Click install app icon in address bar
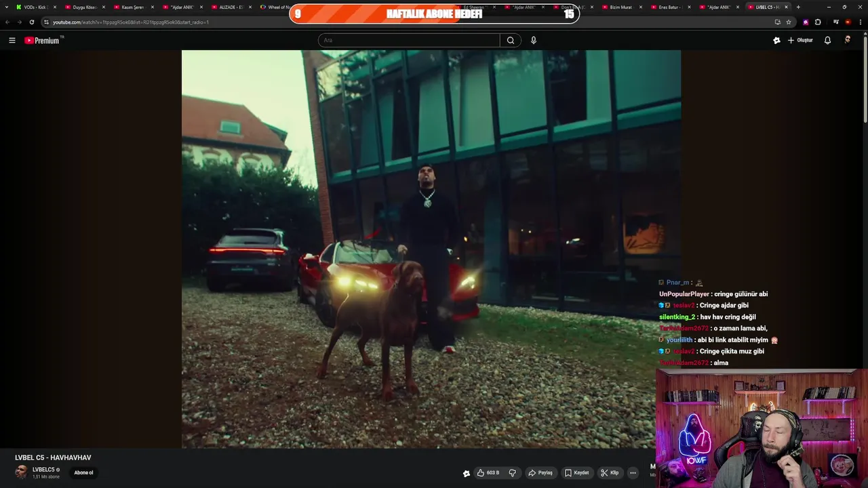This screenshot has width=868, height=488. click(x=777, y=22)
